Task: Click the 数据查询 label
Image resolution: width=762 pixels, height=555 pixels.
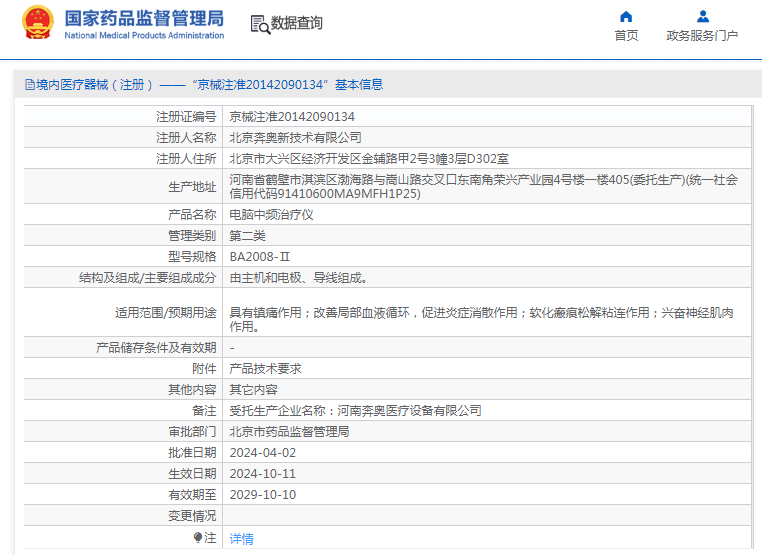Action: tap(296, 23)
